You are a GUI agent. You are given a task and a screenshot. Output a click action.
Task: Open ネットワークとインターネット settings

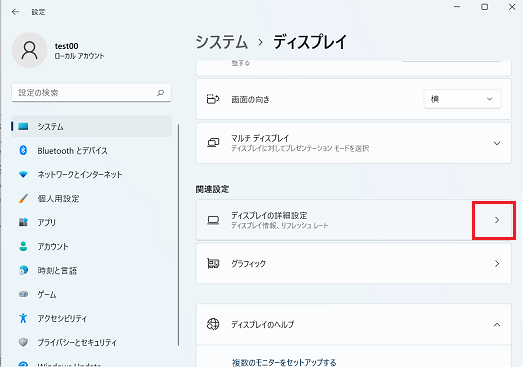(x=91, y=174)
